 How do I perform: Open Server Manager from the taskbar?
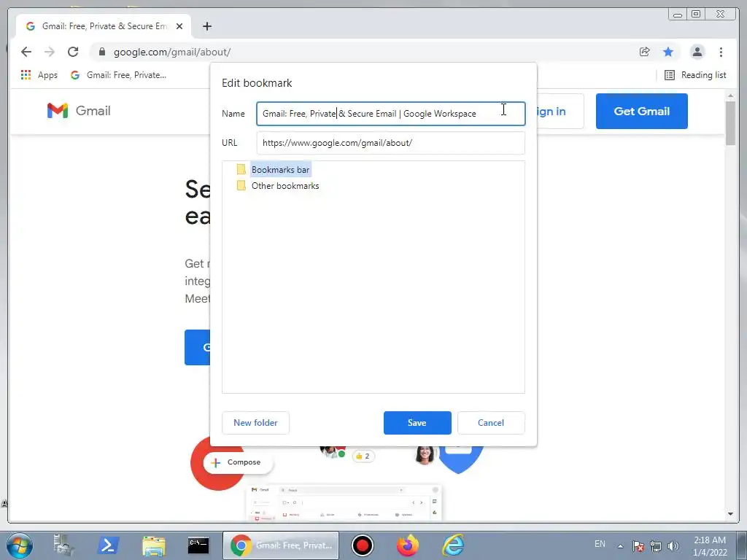click(63, 545)
